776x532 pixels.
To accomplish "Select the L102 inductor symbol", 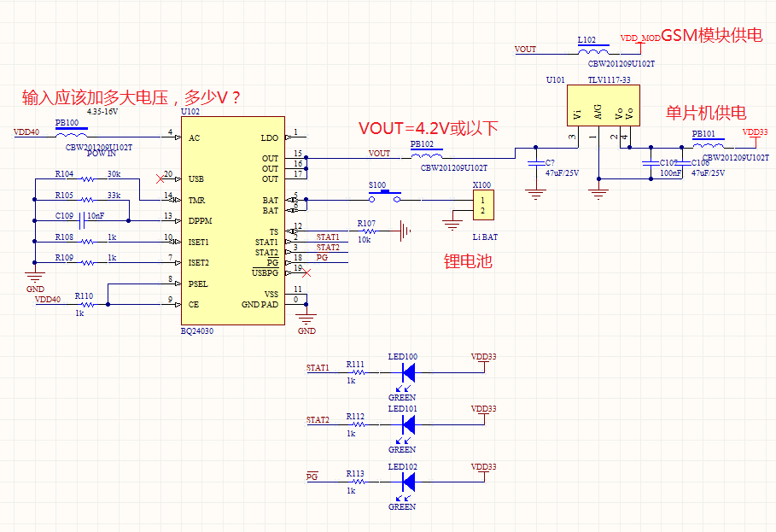I will pyautogui.click(x=593, y=51).
